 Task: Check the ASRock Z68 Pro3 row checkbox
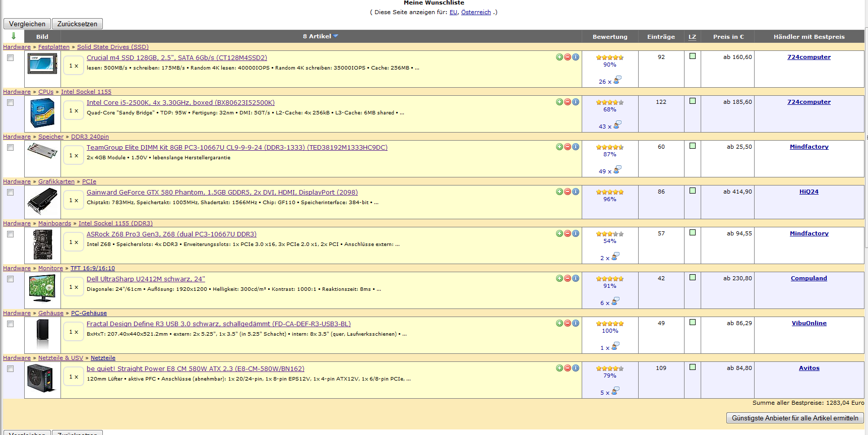pos(10,234)
